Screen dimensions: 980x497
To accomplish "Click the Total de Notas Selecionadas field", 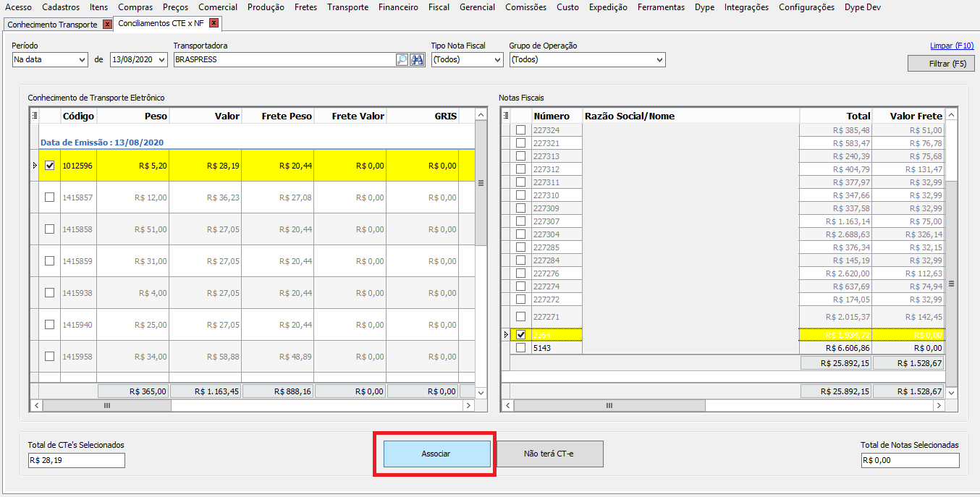I will click(x=910, y=460).
